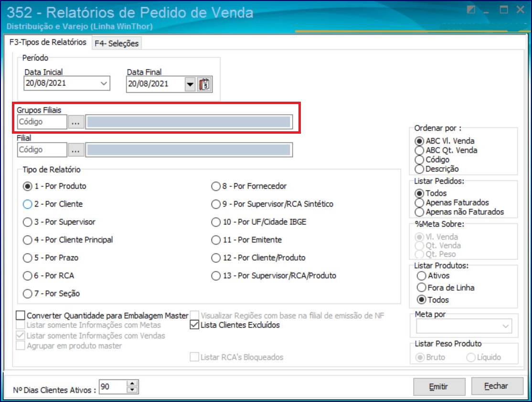
Task: Click the window restore-down icon in the title bar
Action: pos(470,10)
